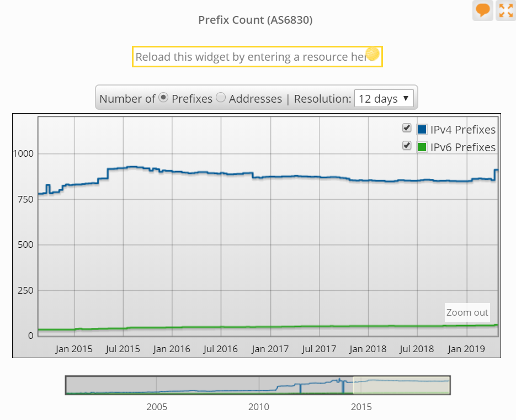Click the blue IPv4 color swatch
The image size is (516, 420).
(x=422, y=130)
